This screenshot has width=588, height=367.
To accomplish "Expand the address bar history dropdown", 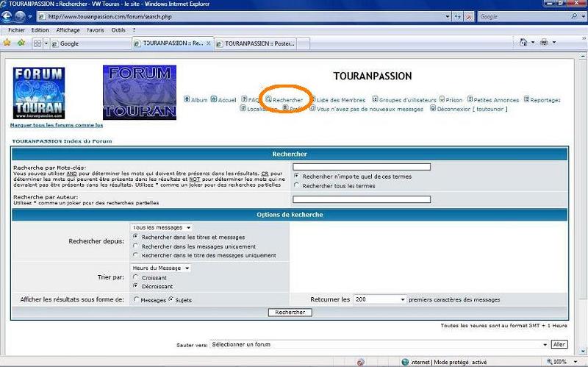I will pos(447,16).
